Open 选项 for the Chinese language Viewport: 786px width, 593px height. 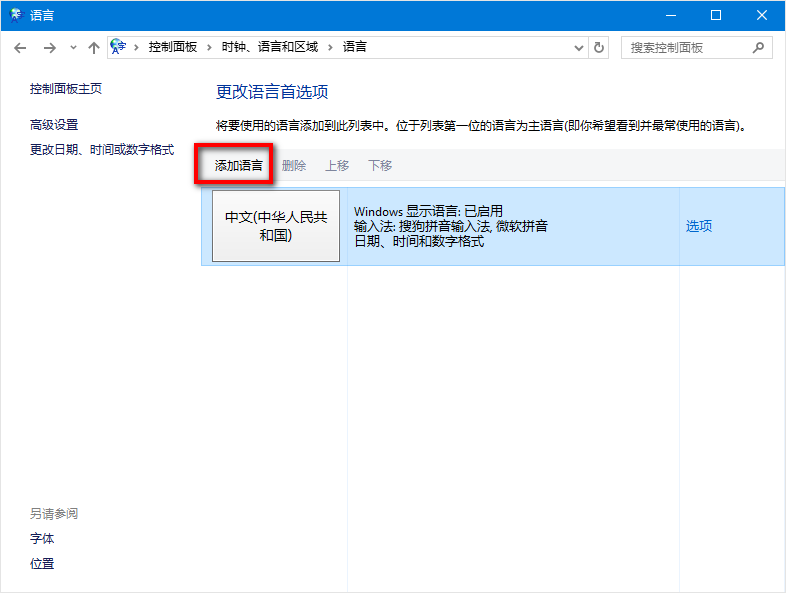[699, 226]
